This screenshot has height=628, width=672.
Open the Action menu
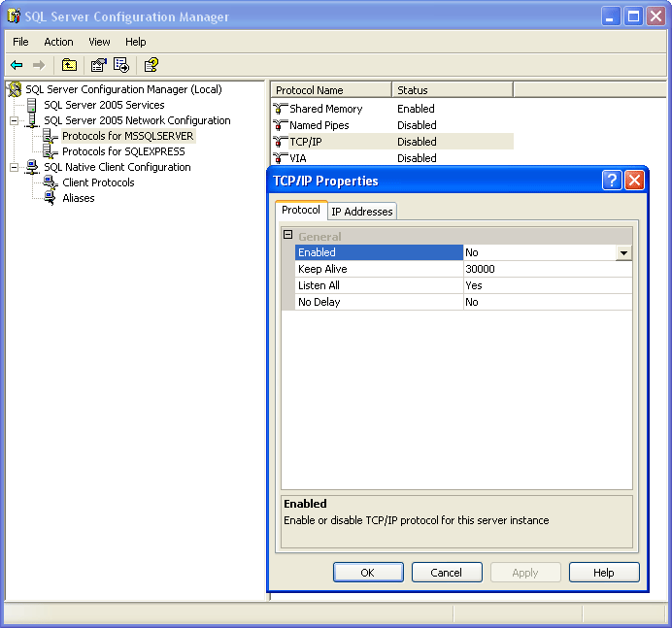pos(58,42)
